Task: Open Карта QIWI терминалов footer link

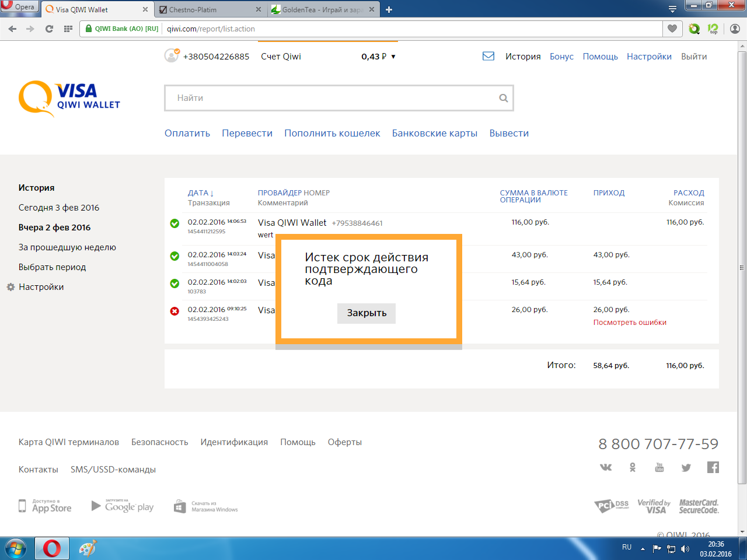Action: click(68, 442)
